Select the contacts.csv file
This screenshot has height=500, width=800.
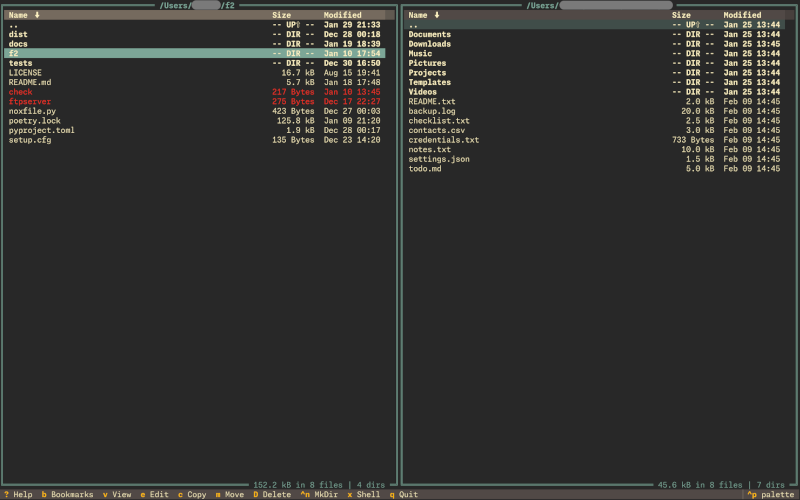pos(594,130)
